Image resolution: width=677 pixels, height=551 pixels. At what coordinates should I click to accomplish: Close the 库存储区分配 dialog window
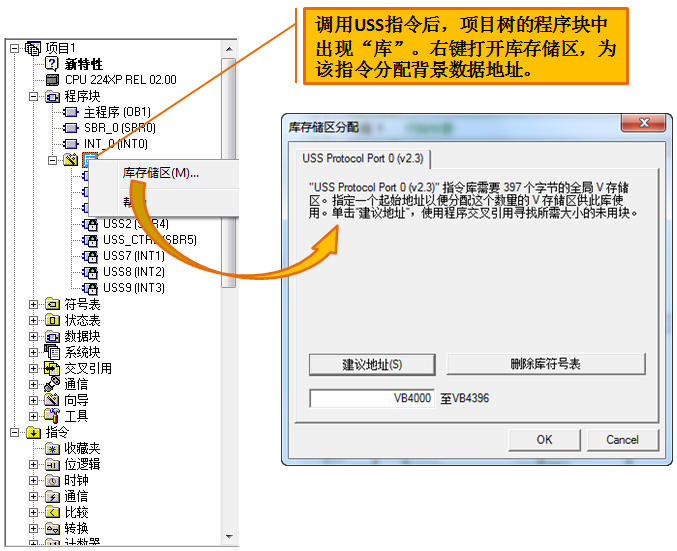(x=643, y=123)
